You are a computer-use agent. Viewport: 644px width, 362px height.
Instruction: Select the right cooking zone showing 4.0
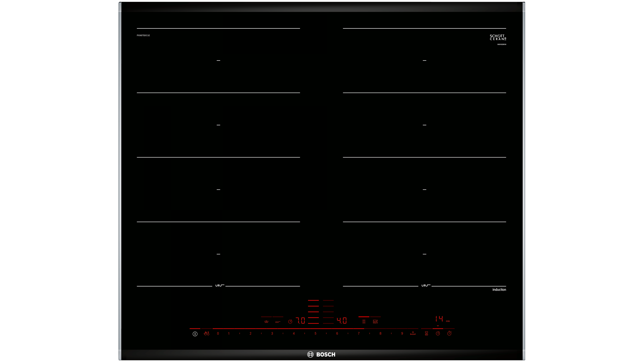(341, 321)
